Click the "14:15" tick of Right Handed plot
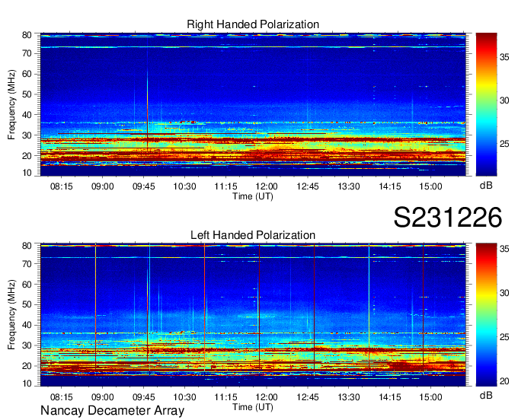The width and height of the screenshot is (518, 420). point(390,186)
